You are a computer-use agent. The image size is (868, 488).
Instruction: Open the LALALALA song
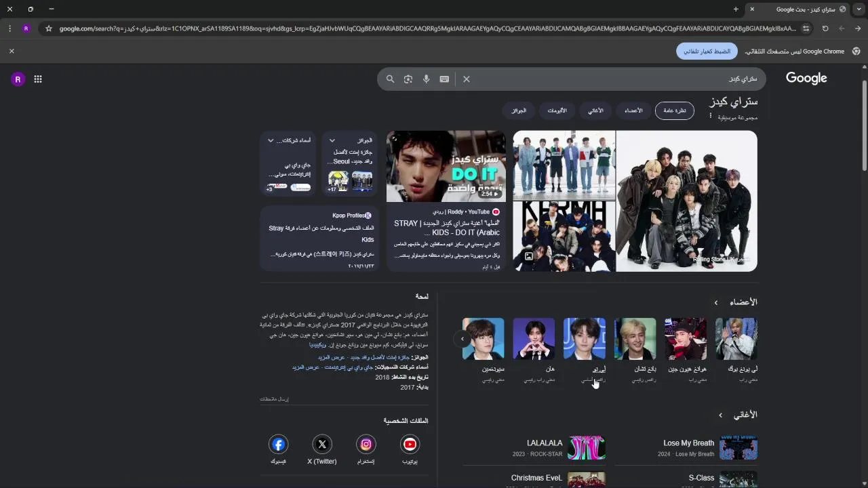[x=534, y=448]
